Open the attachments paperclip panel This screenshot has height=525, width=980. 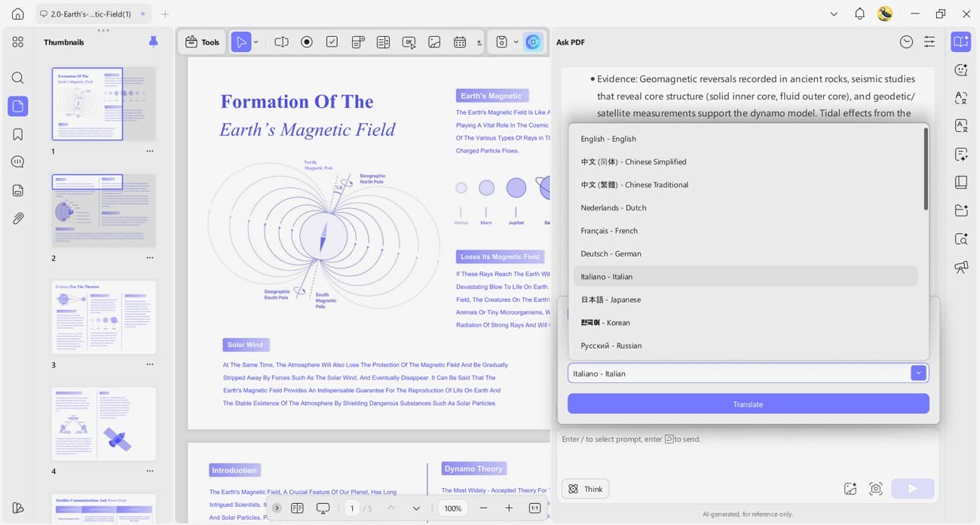[18, 219]
